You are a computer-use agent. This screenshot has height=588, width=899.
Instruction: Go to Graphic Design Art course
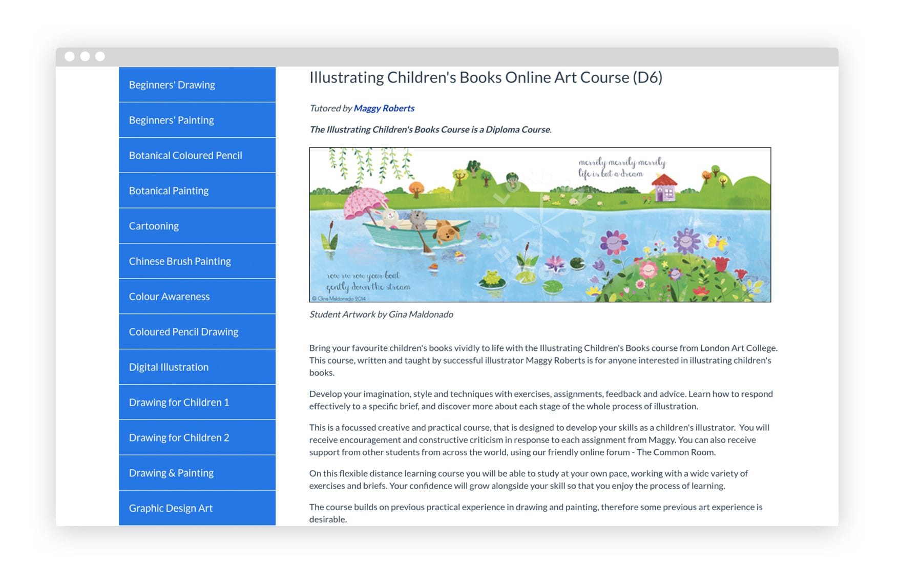pyautogui.click(x=197, y=508)
